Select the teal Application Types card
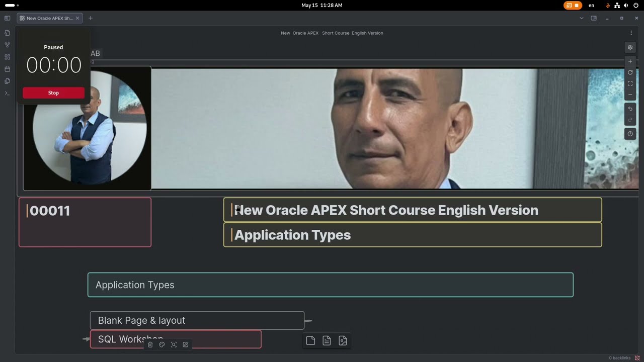Screen dimensions: 644x362 click(x=331, y=285)
